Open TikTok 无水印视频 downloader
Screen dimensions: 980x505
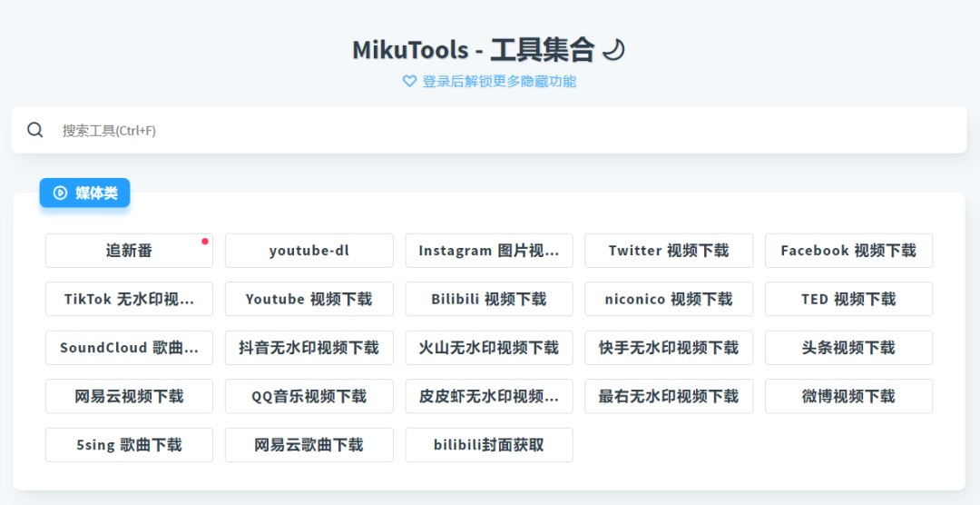point(129,299)
